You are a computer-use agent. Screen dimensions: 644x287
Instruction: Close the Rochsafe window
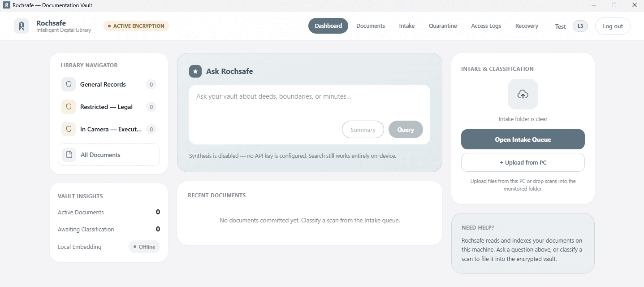point(634,5)
